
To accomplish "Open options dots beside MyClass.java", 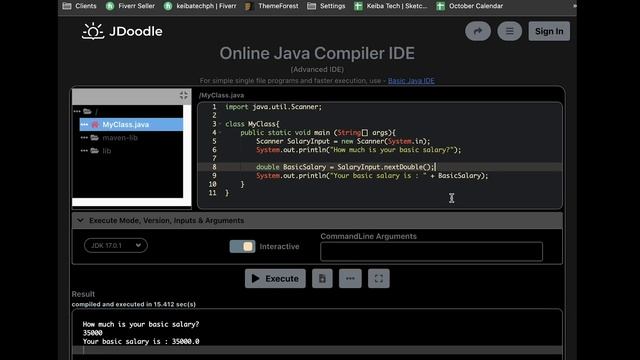I will [x=84, y=124].
